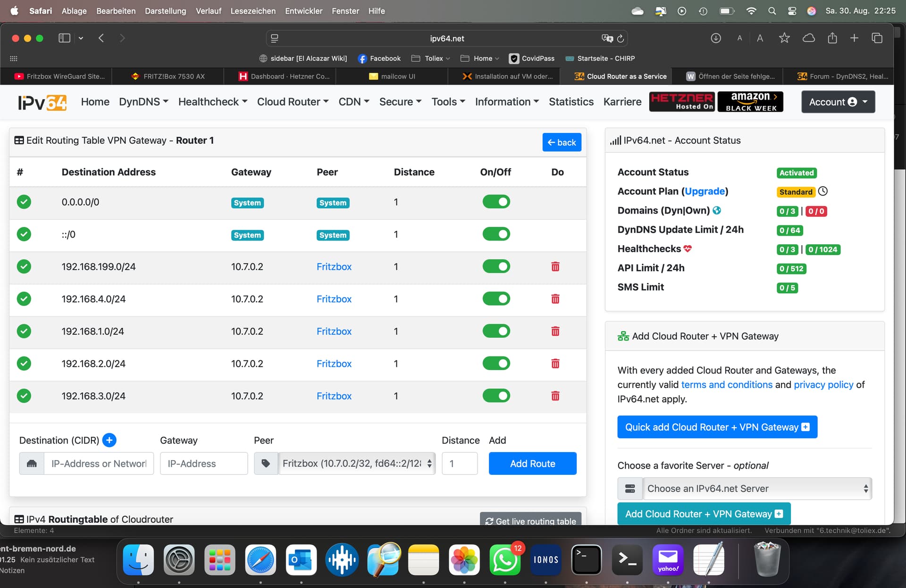
Task: Open the Choose an IPv64.net Server select
Action: click(756, 489)
